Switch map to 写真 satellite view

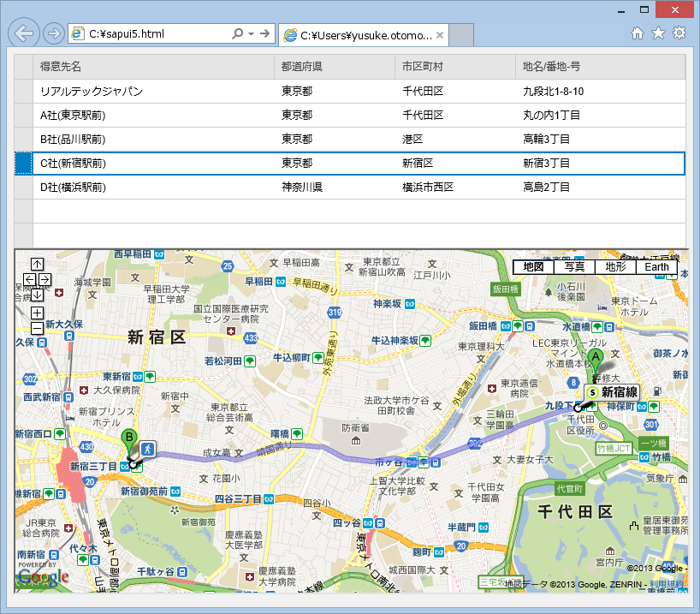tap(574, 267)
